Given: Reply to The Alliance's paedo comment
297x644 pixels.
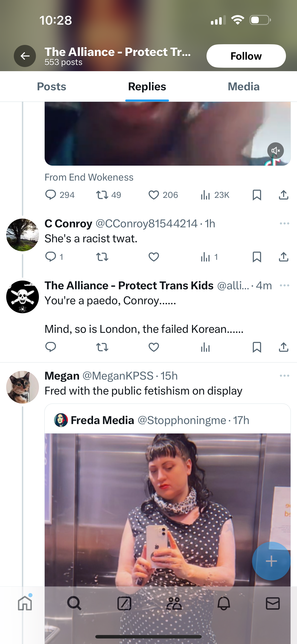Looking at the screenshot, I should tap(50, 347).
